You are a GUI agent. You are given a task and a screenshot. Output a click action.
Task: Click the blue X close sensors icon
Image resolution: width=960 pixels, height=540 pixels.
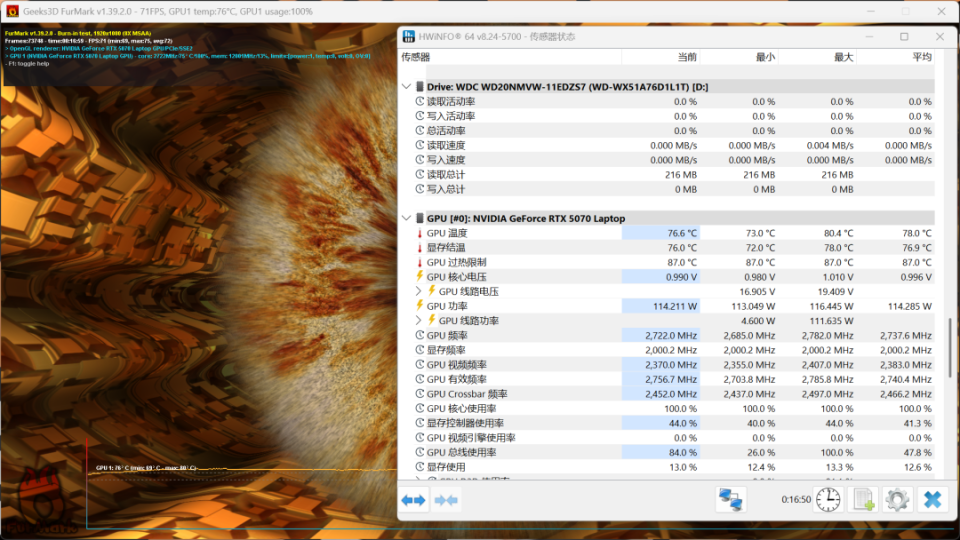[932, 500]
